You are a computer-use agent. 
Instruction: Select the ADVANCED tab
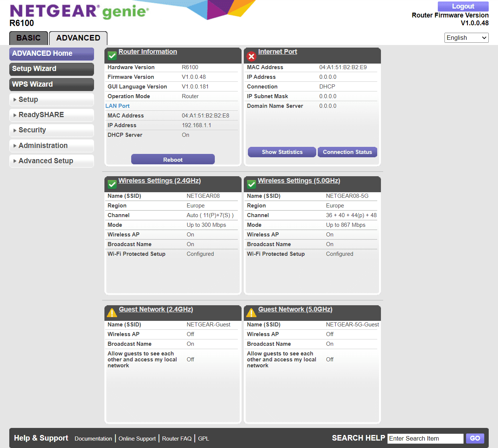(78, 38)
